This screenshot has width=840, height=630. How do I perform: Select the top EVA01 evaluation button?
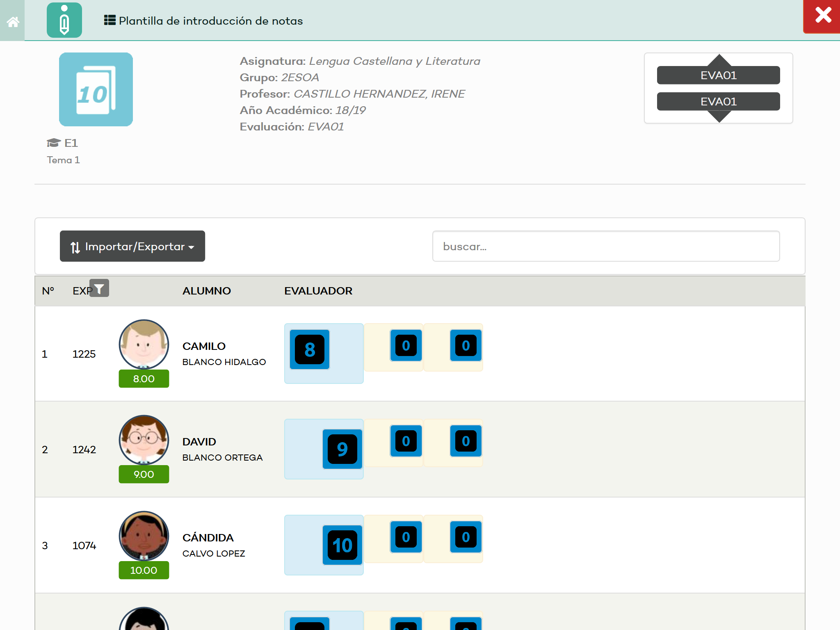click(718, 75)
